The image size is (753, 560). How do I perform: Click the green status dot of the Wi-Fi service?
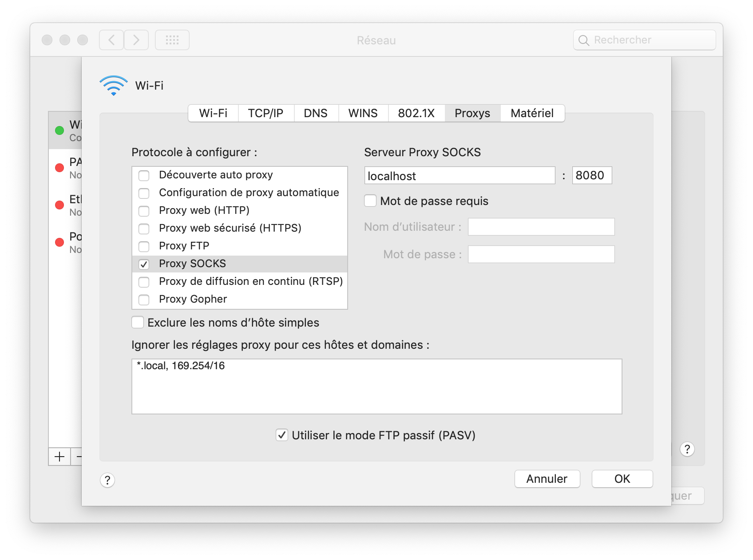(59, 130)
